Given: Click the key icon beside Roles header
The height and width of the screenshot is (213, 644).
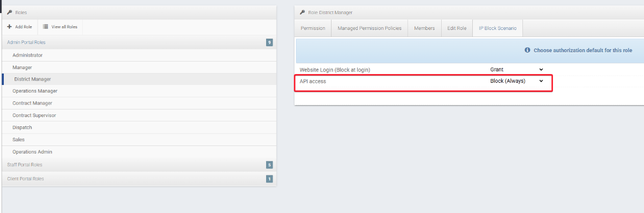Looking at the screenshot, I should (x=9, y=13).
